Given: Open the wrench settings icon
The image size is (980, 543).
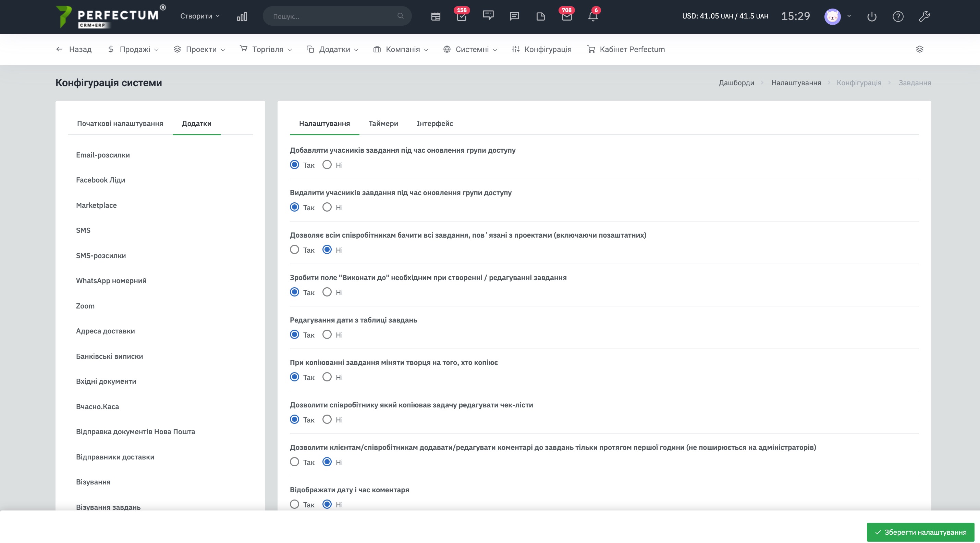Looking at the screenshot, I should [924, 16].
